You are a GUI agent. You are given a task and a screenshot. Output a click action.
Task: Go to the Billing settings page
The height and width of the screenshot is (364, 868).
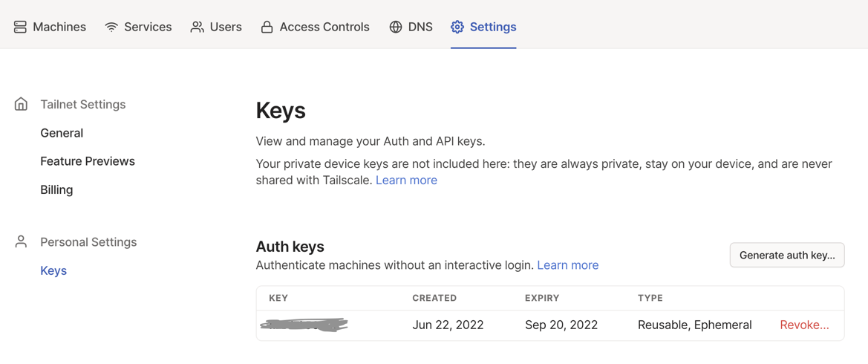coord(56,189)
